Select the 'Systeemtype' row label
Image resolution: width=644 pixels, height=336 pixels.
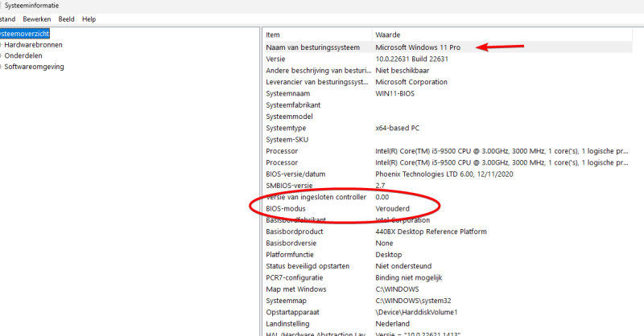[286, 128]
